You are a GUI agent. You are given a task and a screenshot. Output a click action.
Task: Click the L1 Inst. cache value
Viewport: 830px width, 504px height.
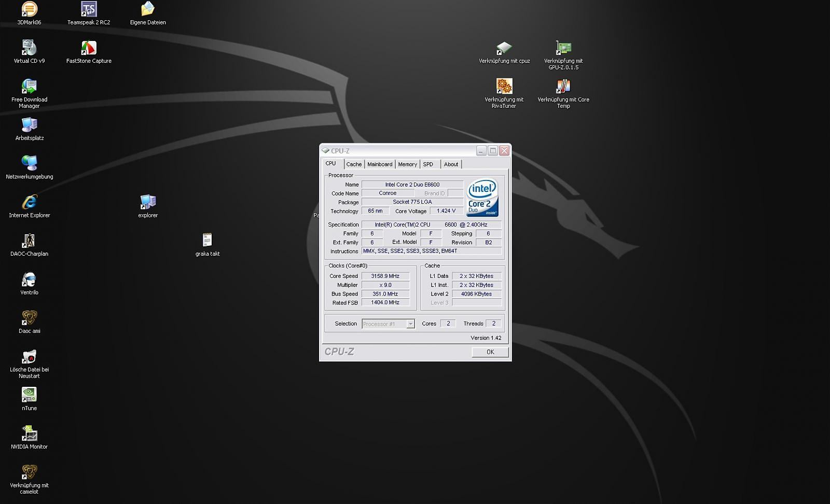(x=477, y=285)
